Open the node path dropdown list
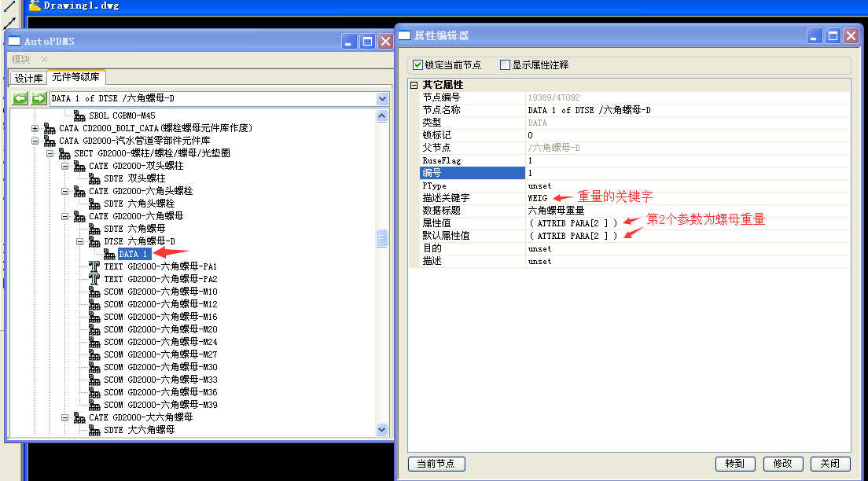 382,98
